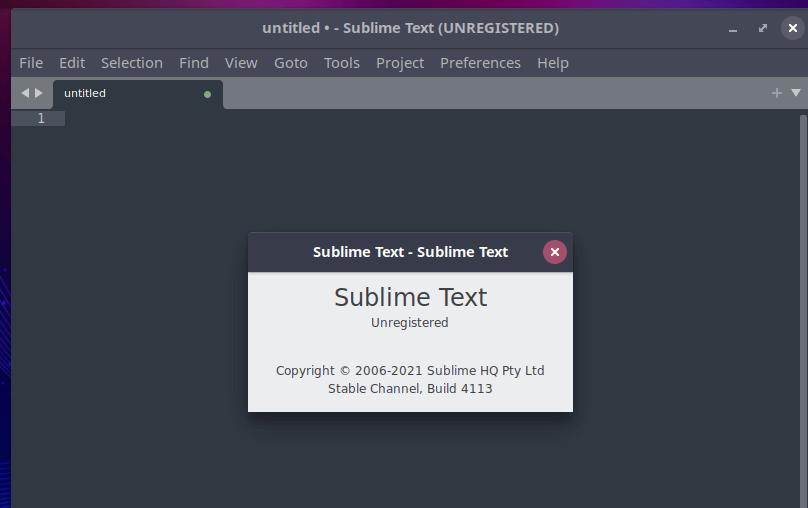The width and height of the screenshot is (808, 508).
Task: Click the unsaved dot on untitled tab
Action: 207,94
